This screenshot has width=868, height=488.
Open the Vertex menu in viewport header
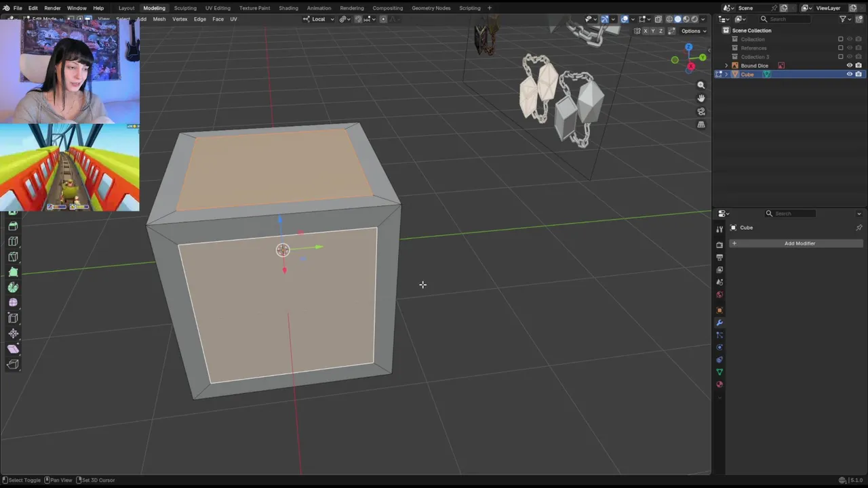click(180, 19)
